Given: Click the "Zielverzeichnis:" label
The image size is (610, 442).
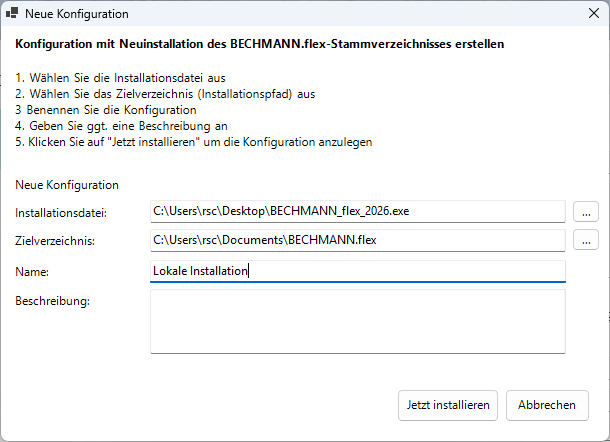Looking at the screenshot, I should point(55,241).
